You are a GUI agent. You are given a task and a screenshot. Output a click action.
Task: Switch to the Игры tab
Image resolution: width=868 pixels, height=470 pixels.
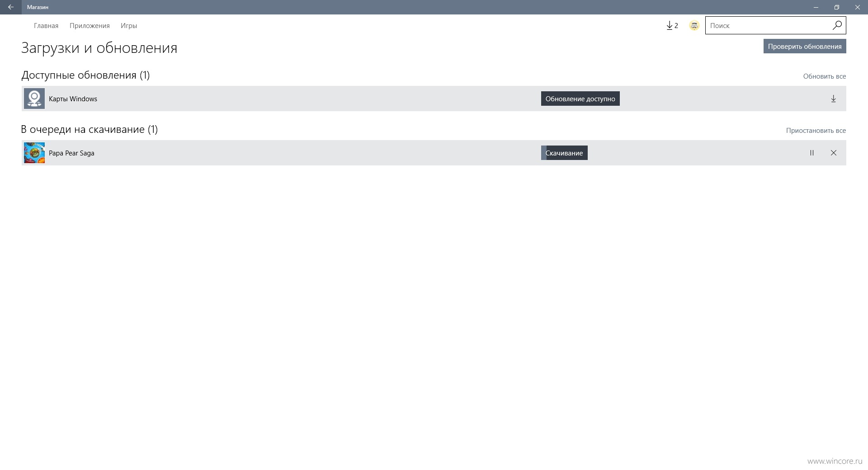(129, 26)
